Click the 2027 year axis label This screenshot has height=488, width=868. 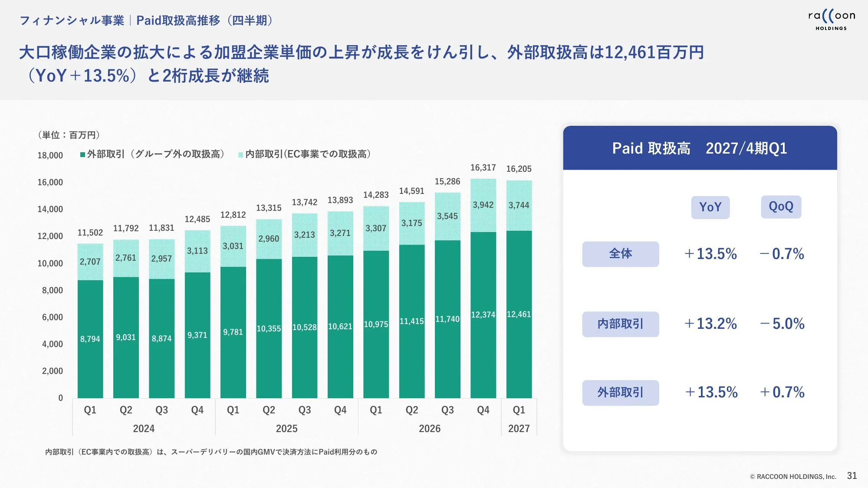(519, 429)
